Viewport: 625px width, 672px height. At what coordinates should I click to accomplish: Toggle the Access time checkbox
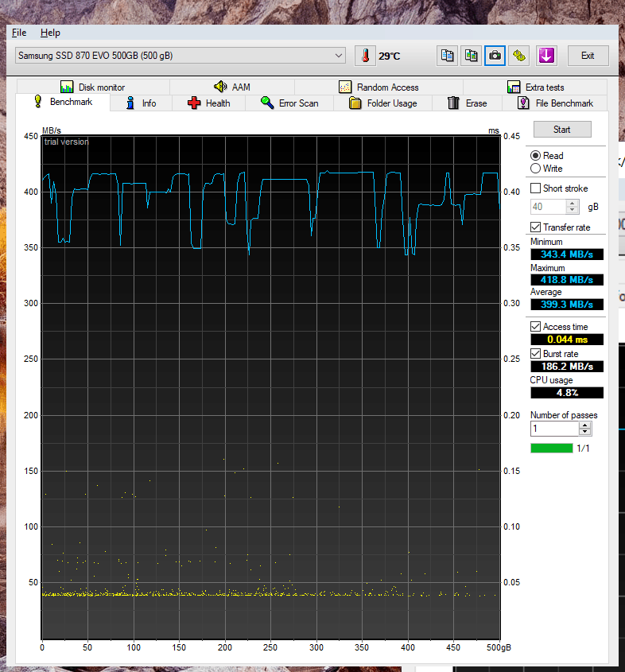pyautogui.click(x=535, y=327)
